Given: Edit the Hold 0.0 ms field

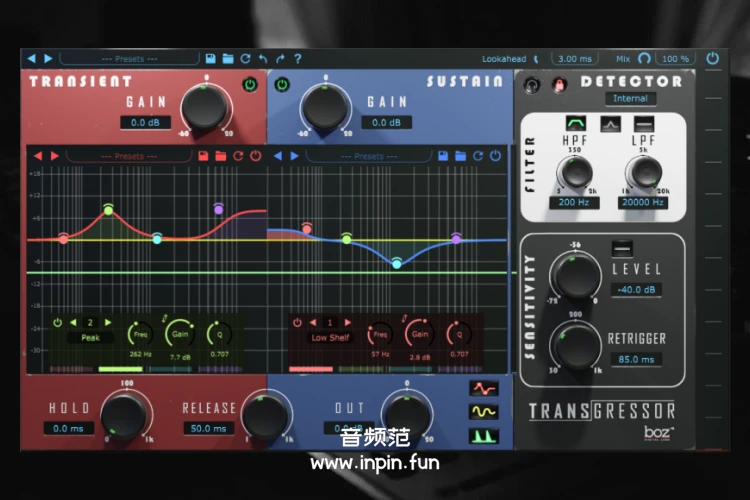Looking at the screenshot, I should (x=68, y=429).
